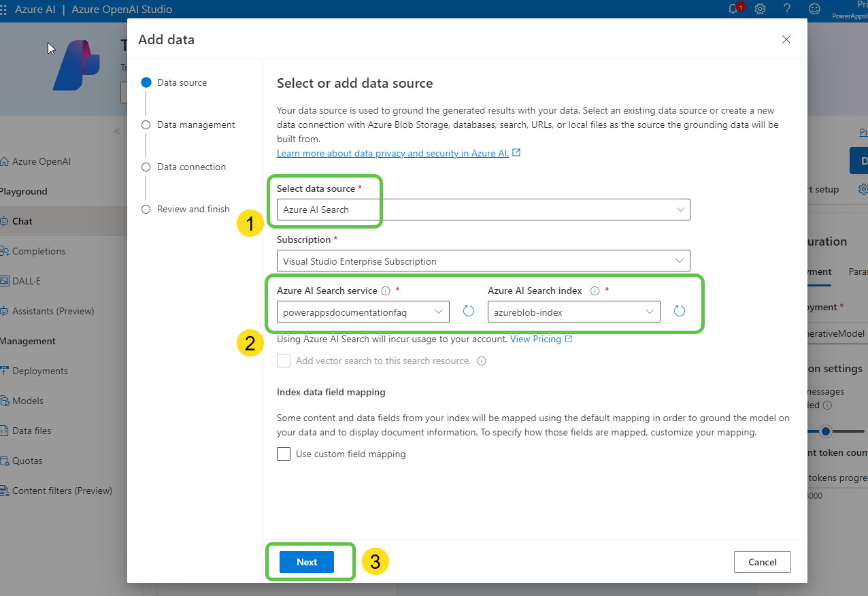Select the Completions playground
Viewport: 868px width, 596px height.
[x=38, y=250]
